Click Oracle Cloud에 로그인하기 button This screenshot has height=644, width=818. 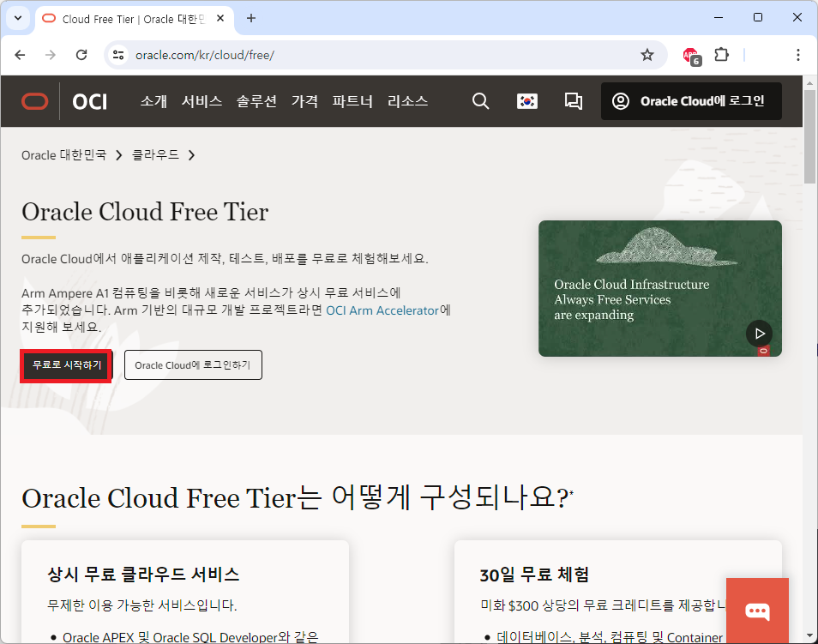193,365
